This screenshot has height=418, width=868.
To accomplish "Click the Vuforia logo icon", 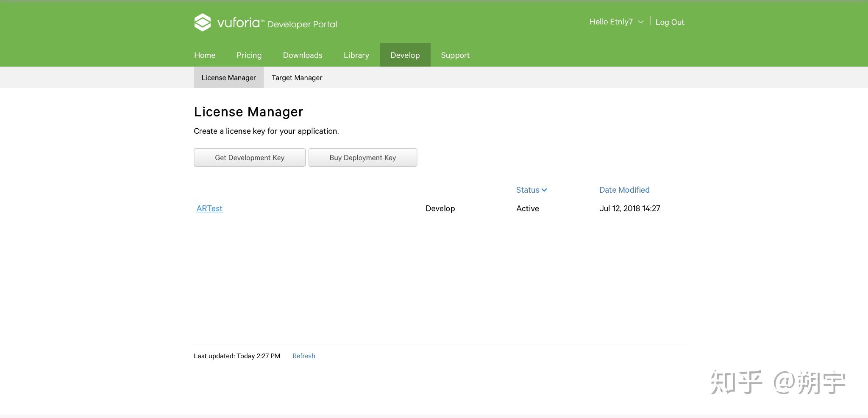I will (x=203, y=22).
